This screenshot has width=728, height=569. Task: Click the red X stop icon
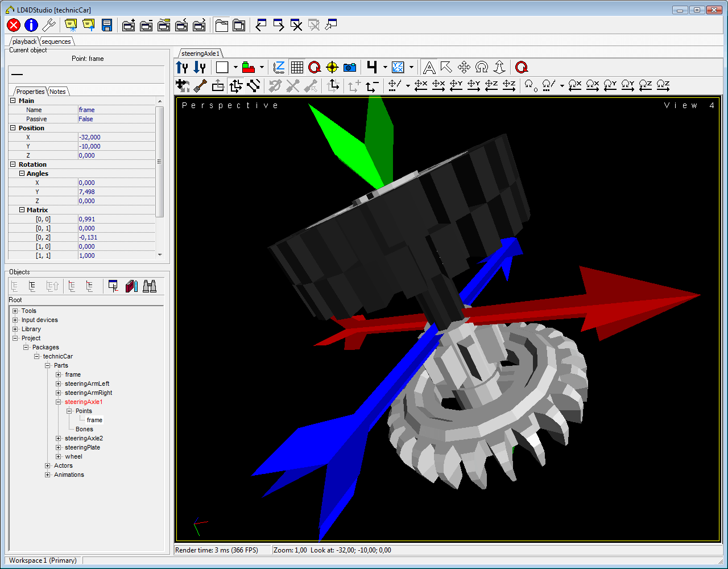coord(14,25)
